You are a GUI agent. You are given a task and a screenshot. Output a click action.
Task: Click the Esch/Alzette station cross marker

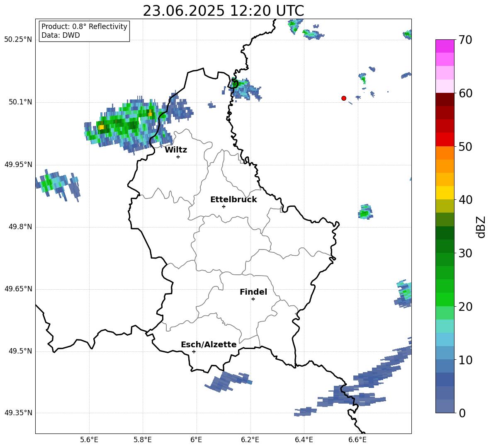(x=194, y=351)
